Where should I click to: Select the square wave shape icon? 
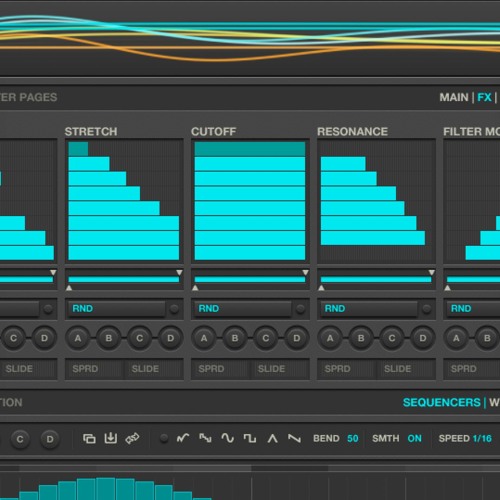tap(250, 438)
